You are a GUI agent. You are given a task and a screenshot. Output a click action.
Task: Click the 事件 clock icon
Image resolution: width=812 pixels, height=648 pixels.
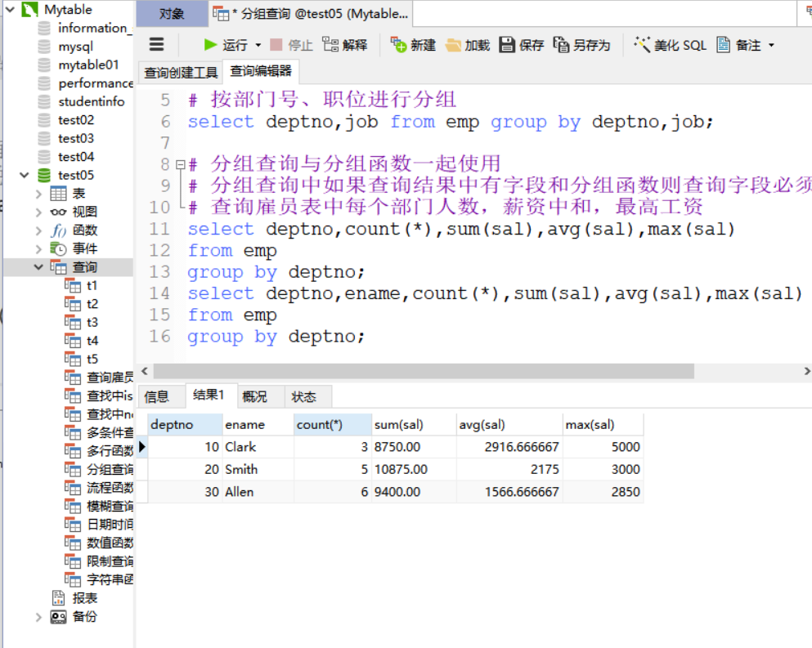(58, 249)
